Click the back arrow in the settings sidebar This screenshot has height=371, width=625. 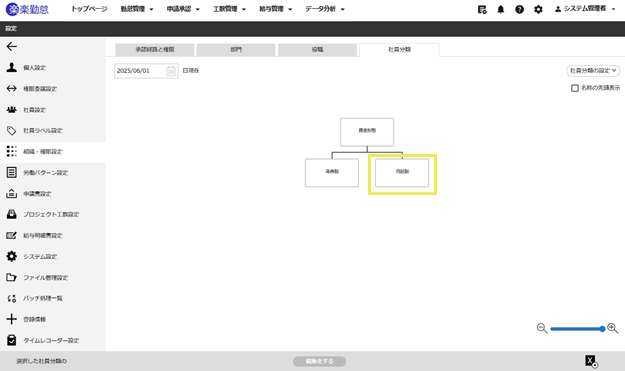(12, 47)
